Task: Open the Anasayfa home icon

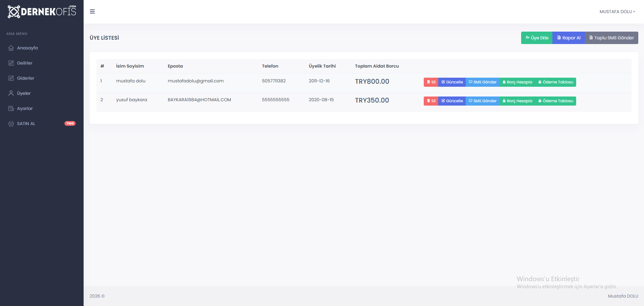Action: pos(11,48)
